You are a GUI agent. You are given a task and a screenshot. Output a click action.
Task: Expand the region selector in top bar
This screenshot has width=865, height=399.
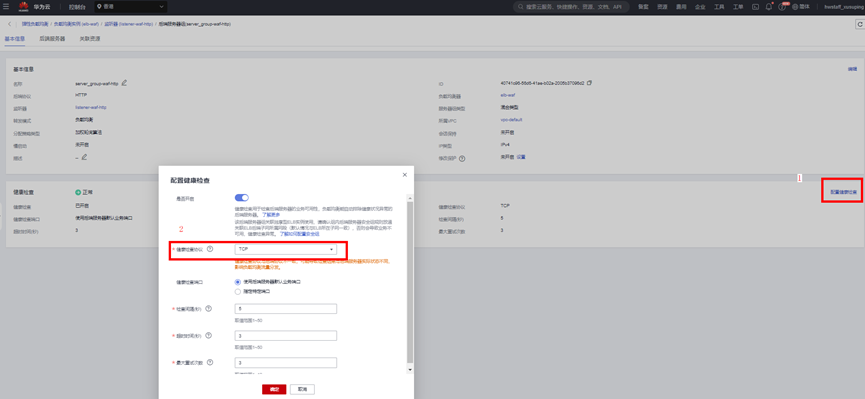click(x=130, y=7)
